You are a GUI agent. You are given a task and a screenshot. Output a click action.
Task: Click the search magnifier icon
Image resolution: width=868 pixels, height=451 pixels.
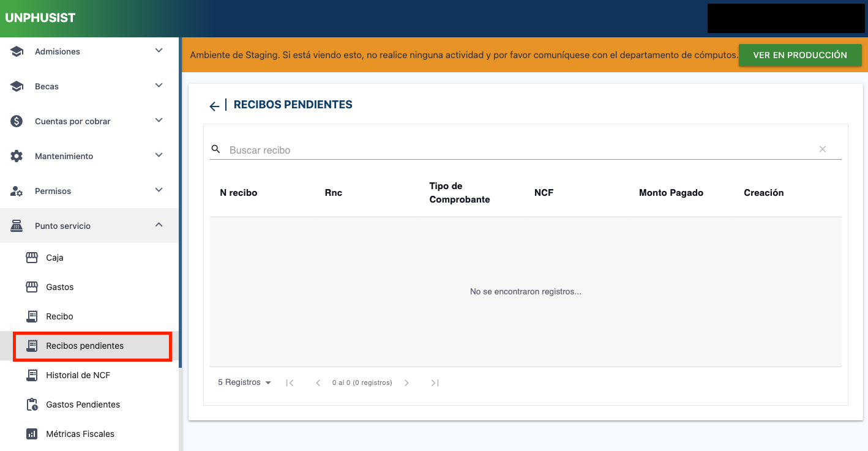click(215, 149)
